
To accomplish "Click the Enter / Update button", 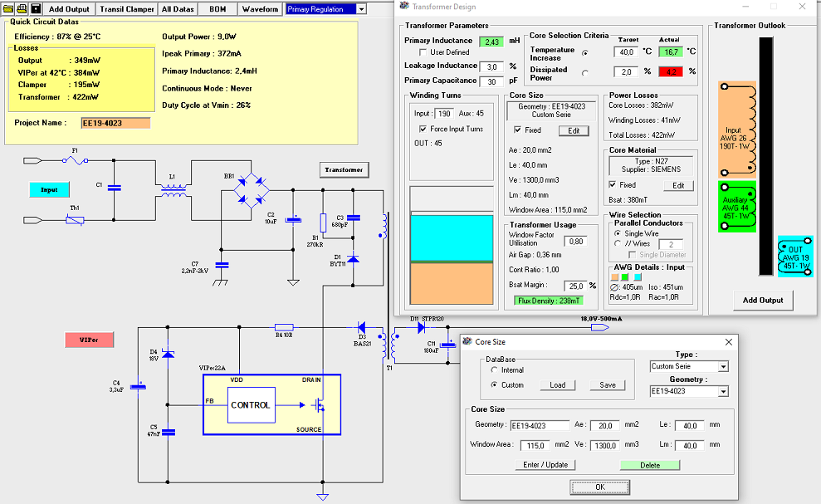I will pyautogui.click(x=545, y=465).
